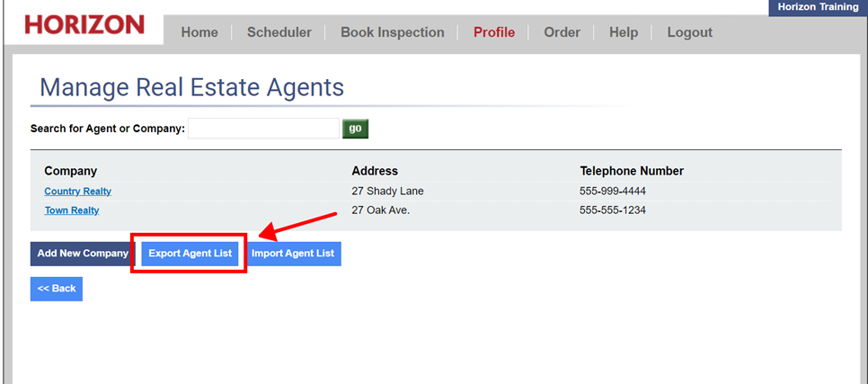This screenshot has height=384, width=868.
Task: Click the Add New Company button
Action: pos(83,254)
